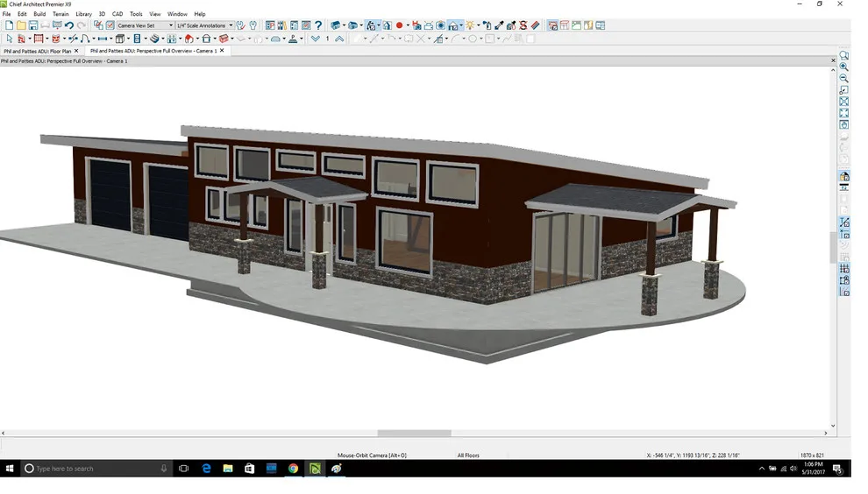Screen dimensions: 868x494
Task: Toggle the highlighted Mouse-Orbit Camera tool
Action: (371, 25)
